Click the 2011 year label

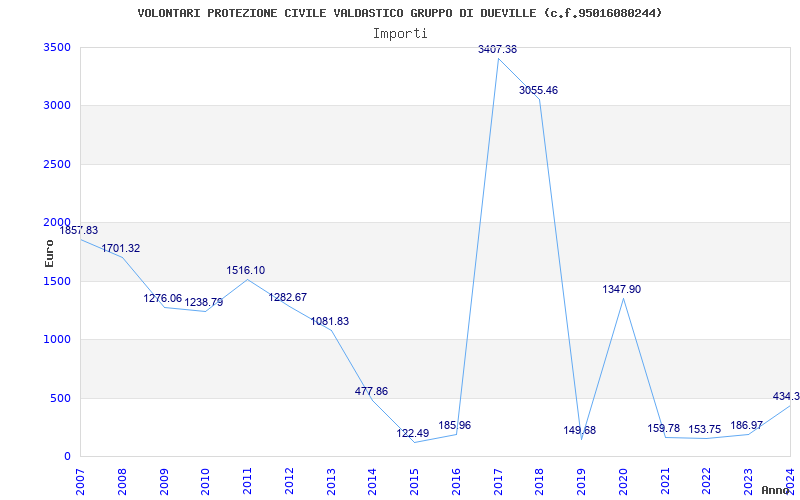coord(247,481)
